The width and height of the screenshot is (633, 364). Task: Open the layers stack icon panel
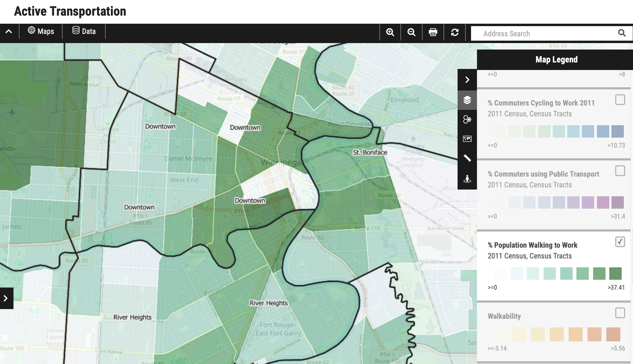(x=467, y=100)
